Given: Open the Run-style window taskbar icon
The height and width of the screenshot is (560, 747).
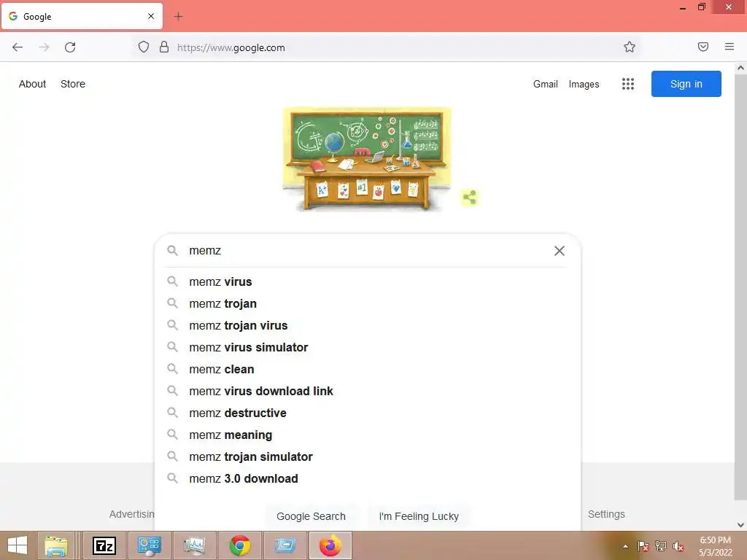Looking at the screenshot, I should (285, 545).
